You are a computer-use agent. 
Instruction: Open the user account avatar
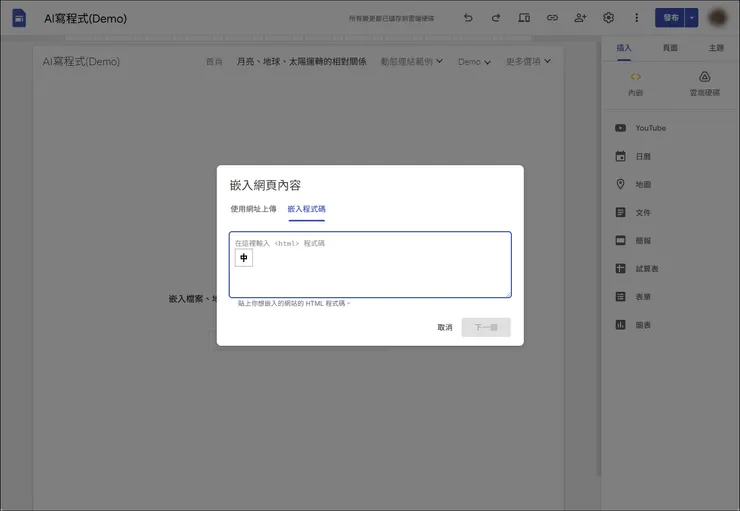pyautogui.click(x=718, y=18)
